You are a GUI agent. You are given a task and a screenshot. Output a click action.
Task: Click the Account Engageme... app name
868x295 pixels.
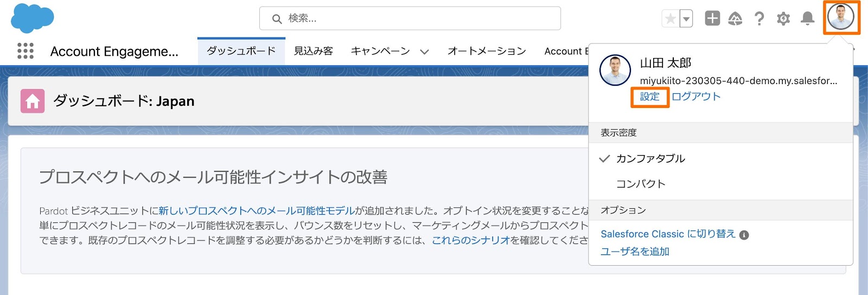(114, 52)
